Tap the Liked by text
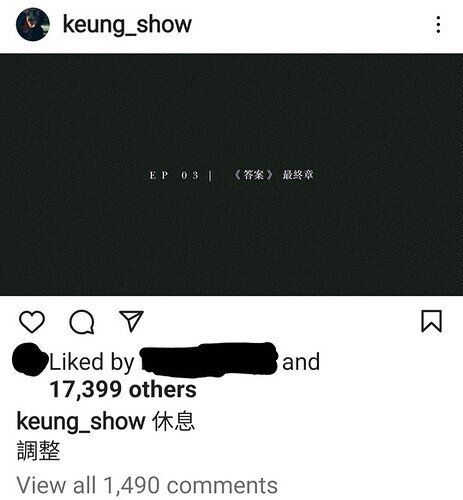The image size is (463, 500). (92, 362)
